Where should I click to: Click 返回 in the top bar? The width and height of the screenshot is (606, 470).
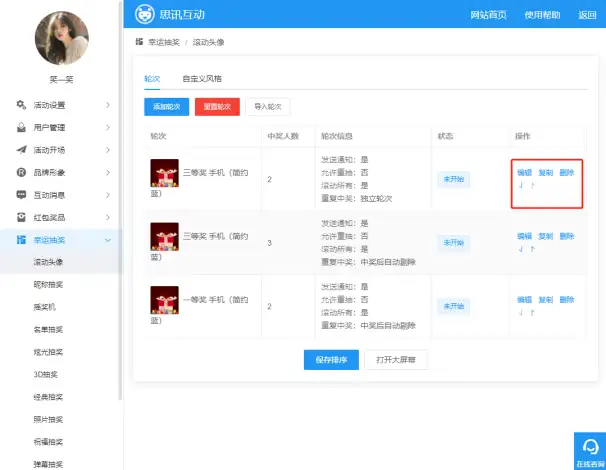click(587, 15)
